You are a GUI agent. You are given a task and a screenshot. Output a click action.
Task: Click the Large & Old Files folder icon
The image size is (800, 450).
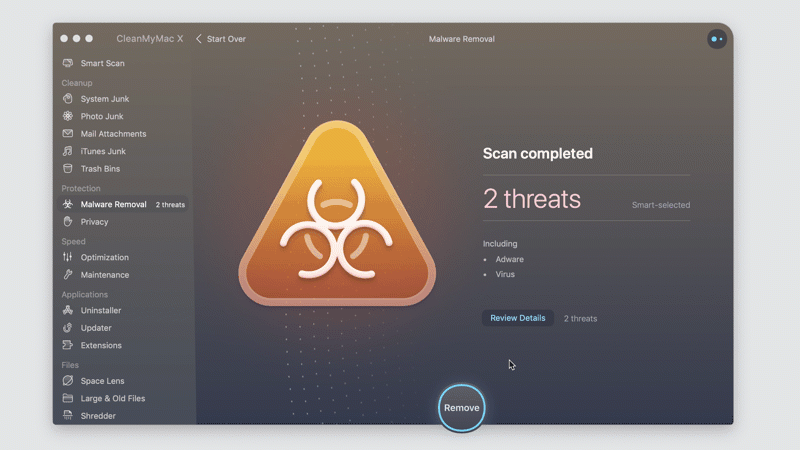67,398
